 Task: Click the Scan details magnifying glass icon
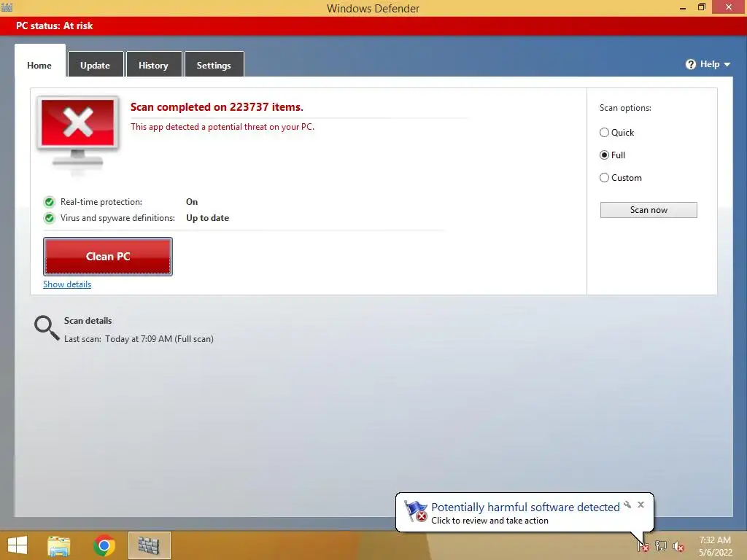(x=47, y=327)
